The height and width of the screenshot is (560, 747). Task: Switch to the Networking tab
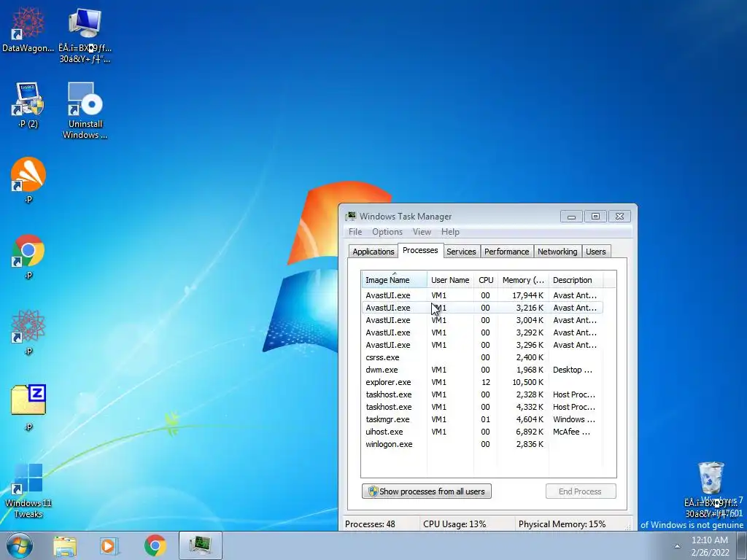tap(557, 252)
